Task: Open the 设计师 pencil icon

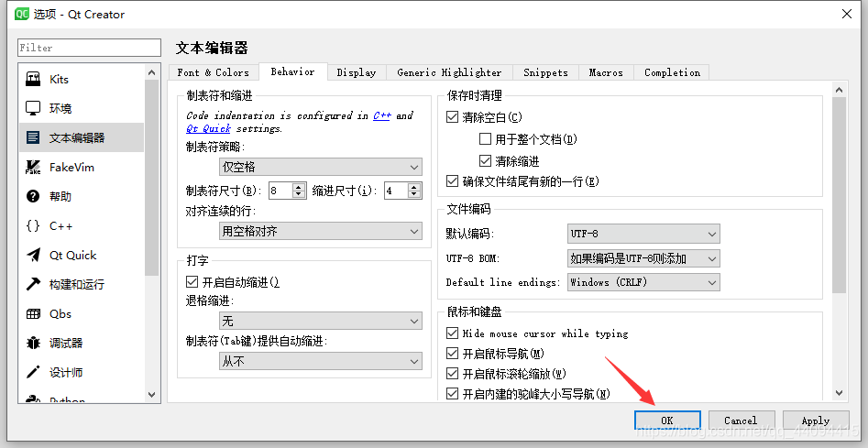Action: click(33, 372)
